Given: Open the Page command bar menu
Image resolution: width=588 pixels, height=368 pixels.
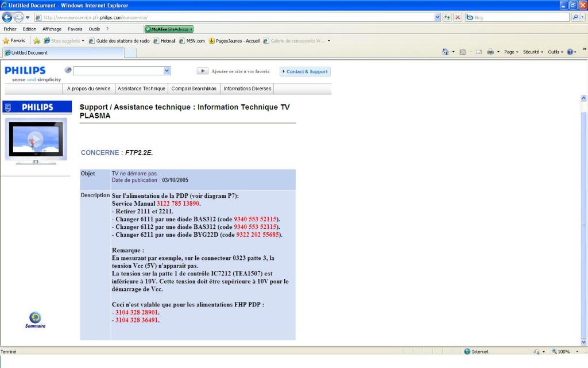Looking at the screenshot, I should [x=510, y=52].
